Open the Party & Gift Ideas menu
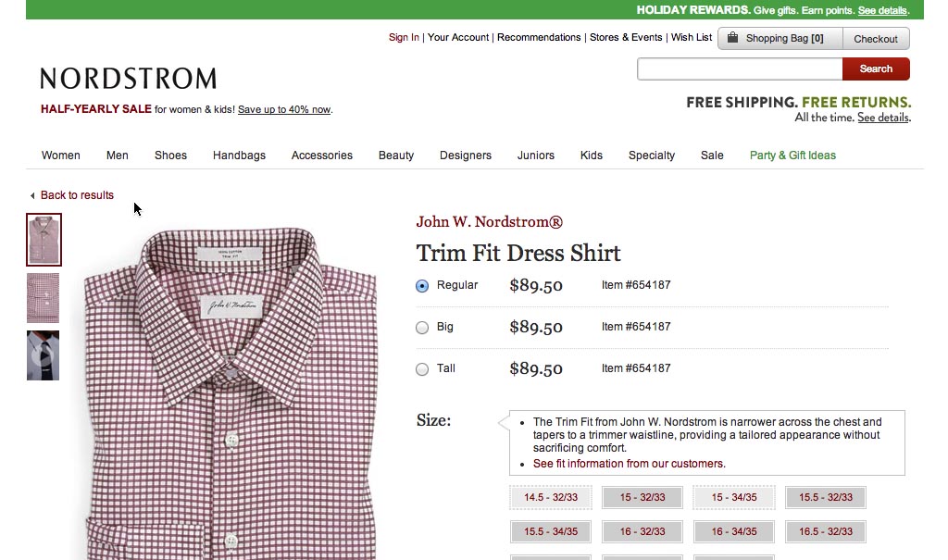This screenshot has width=948, height=560. [792, 156]
